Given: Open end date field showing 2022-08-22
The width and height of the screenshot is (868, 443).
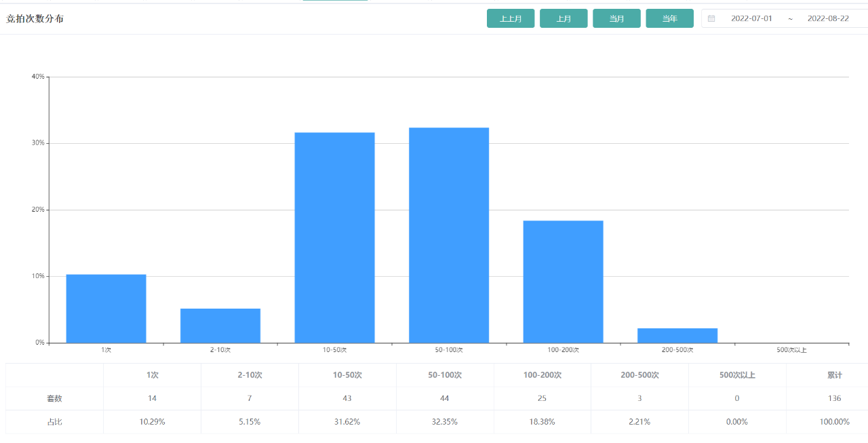Looking at the screenshot, I should tap(827, 19).
